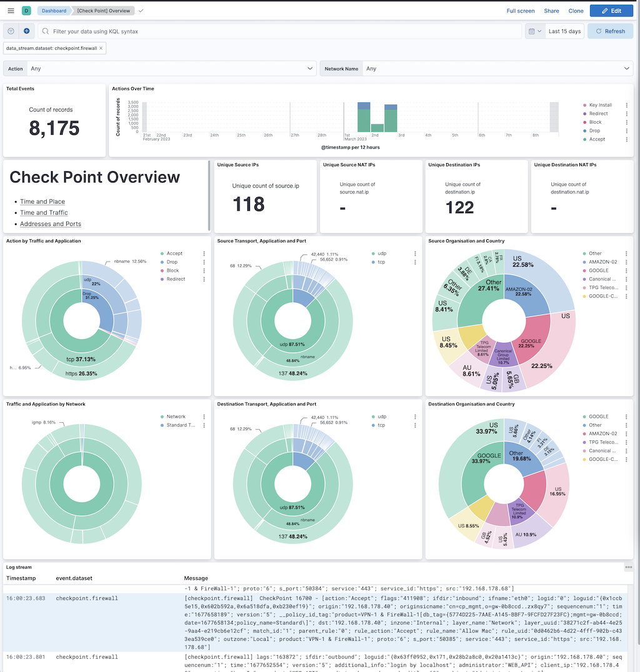Open options menu for AMAZON-02 source legend
Screen dimensions: 640x672
pyautogui.click(x=626, y=262)
